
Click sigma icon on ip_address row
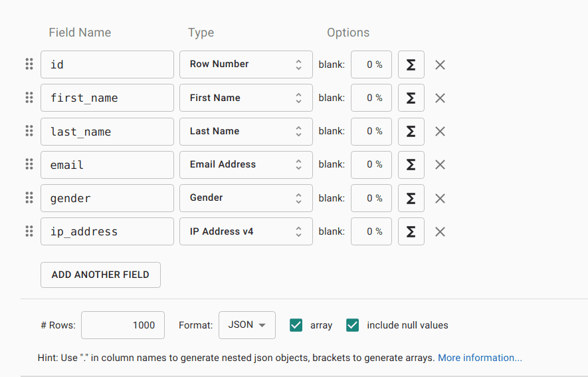click(x=411, y=231)
